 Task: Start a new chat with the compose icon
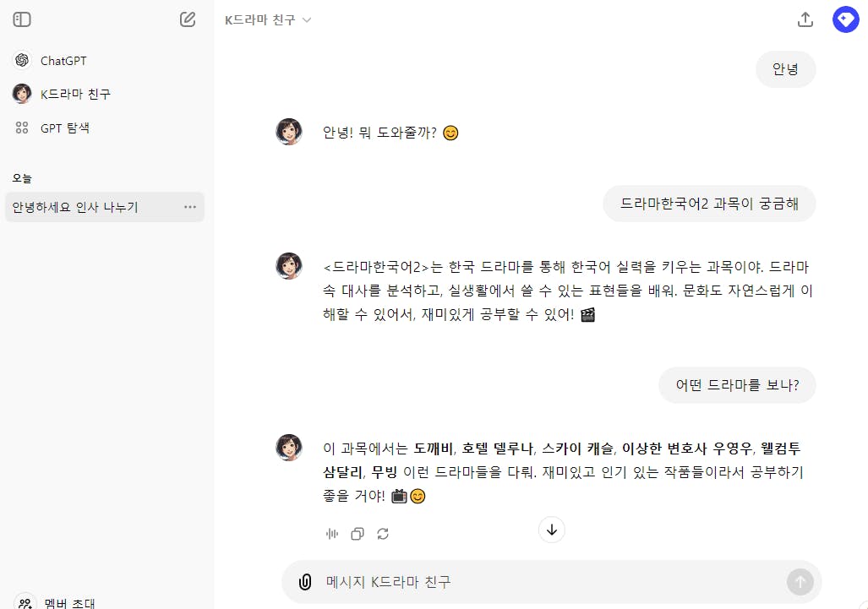coord(188,19)
